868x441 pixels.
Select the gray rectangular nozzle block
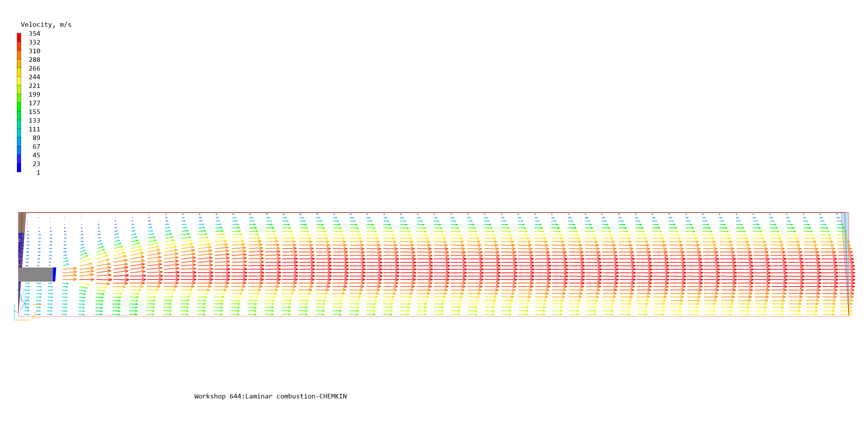click(36, 274)
